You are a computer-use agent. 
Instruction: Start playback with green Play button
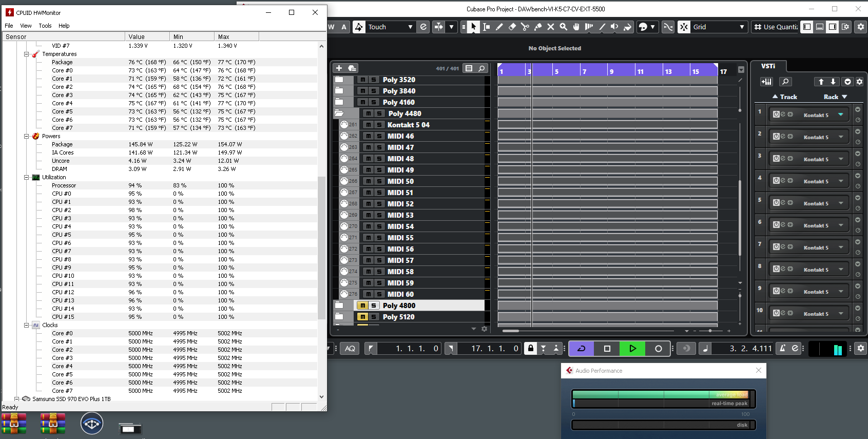(x=632, y=348)
